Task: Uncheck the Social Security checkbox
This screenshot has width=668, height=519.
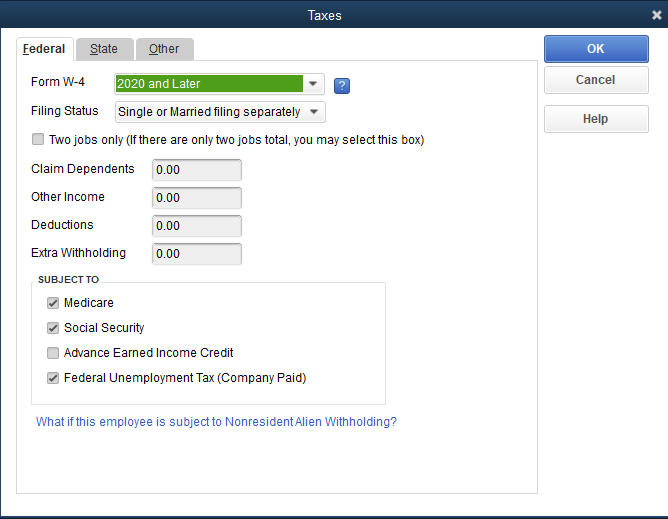Action: (x=53, y=328)
